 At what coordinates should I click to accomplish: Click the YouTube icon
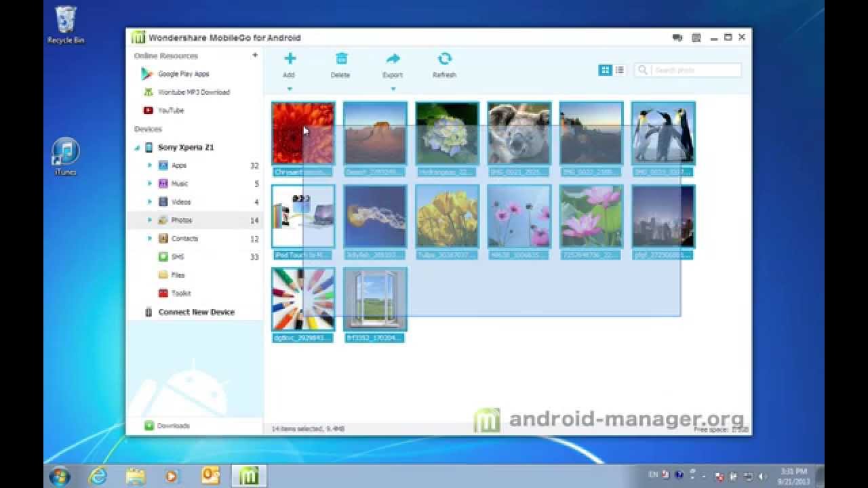tap(148, 110)
